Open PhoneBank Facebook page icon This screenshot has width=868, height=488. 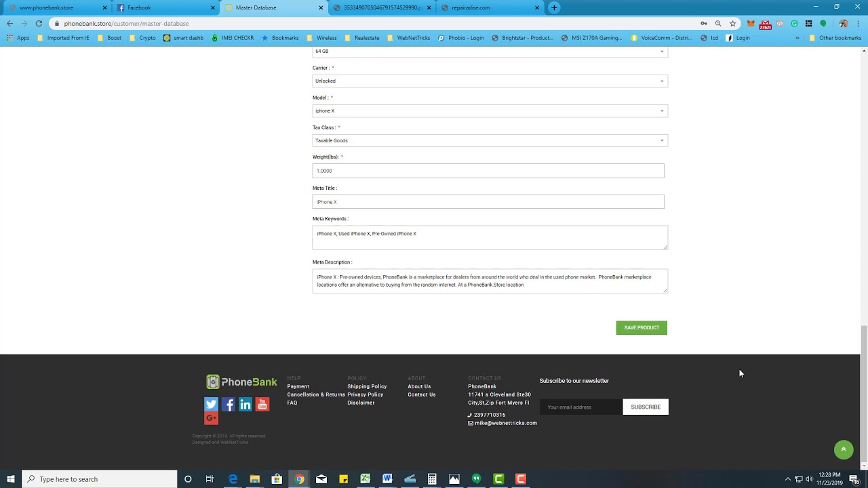point(229,405)
